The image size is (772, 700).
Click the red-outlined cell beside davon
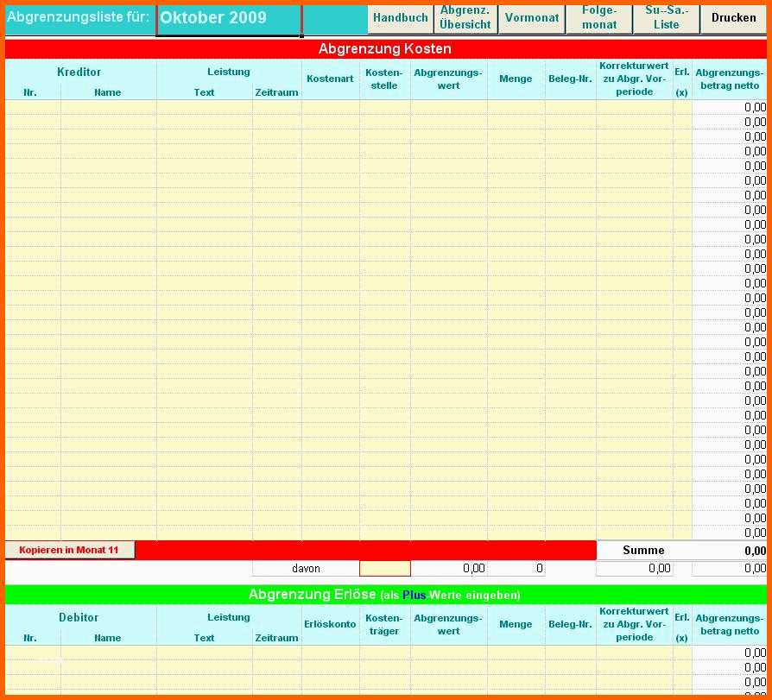385,569
